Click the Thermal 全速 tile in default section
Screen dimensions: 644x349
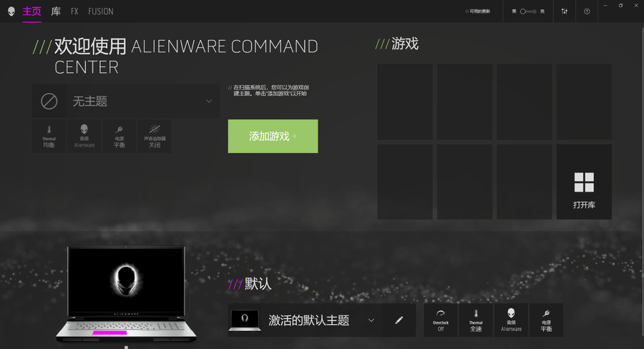coord(476,320)
